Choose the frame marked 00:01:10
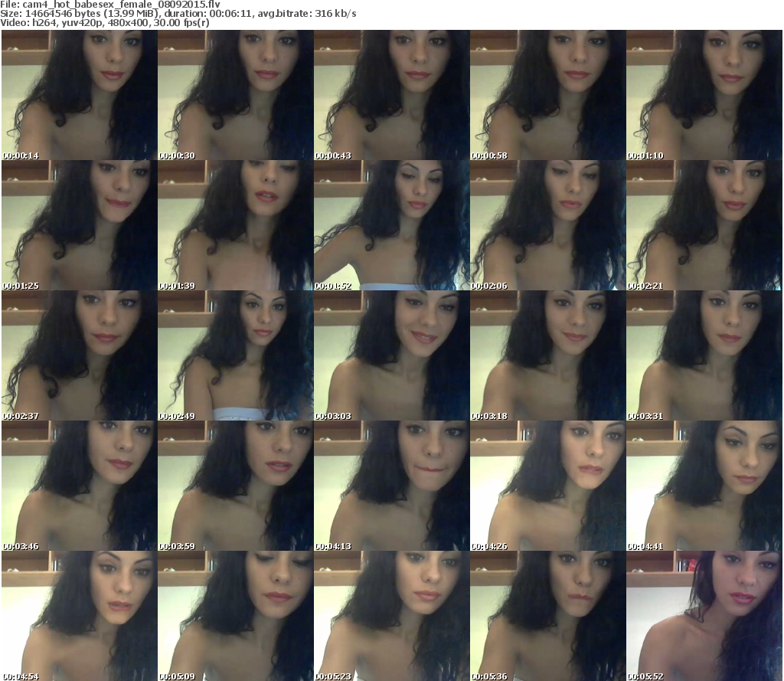The height and width of the screenshot is (681, 784). [704, 95]
